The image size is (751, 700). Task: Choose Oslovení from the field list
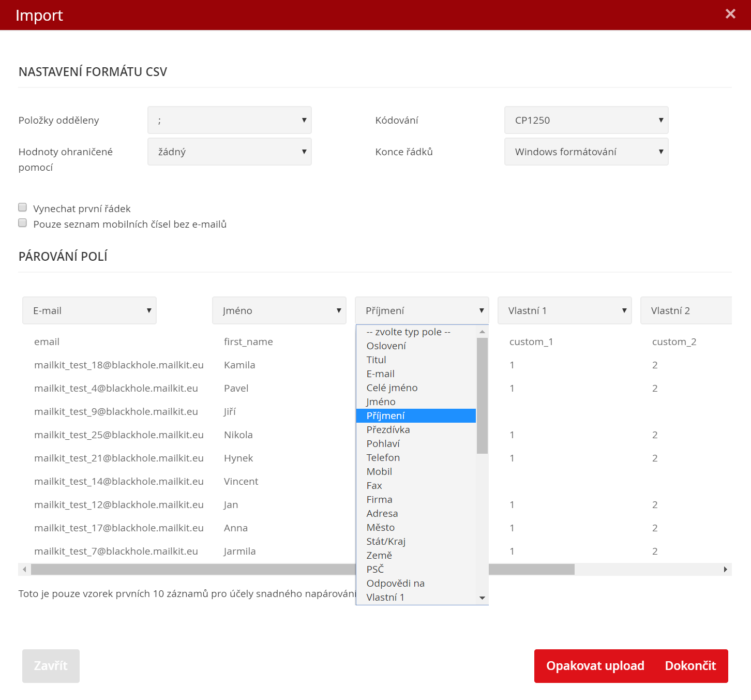[416, 346]
